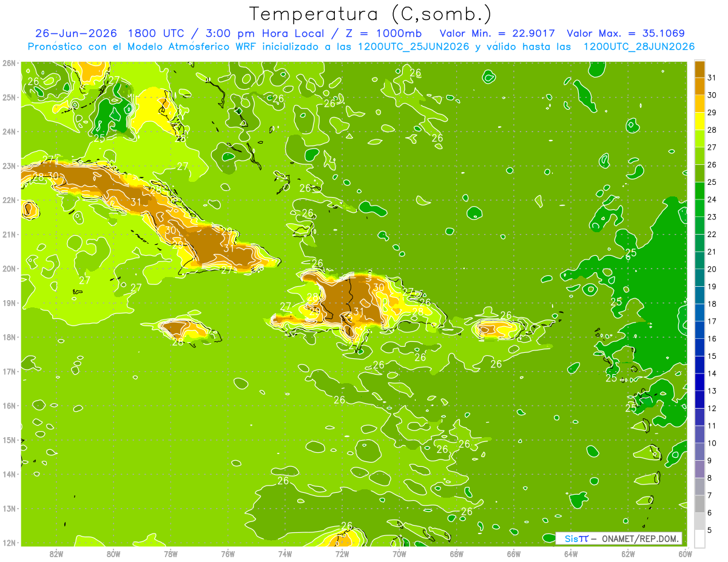Click longitude axis label 60W
Viewport: 728px width, 562px height.
pyautogui.click(x=685, y=554)
